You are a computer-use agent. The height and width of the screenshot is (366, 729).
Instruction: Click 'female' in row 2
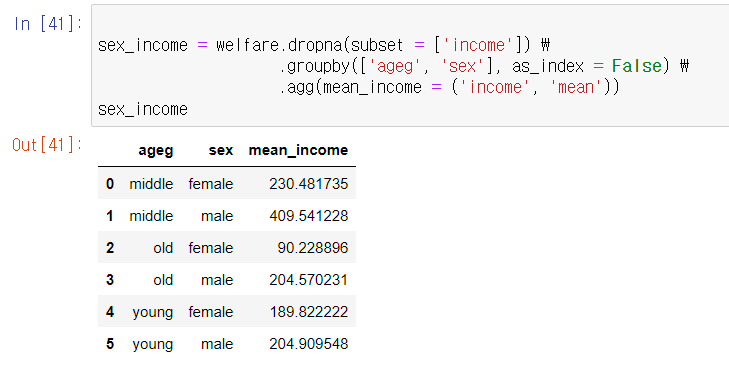point(211,248)
